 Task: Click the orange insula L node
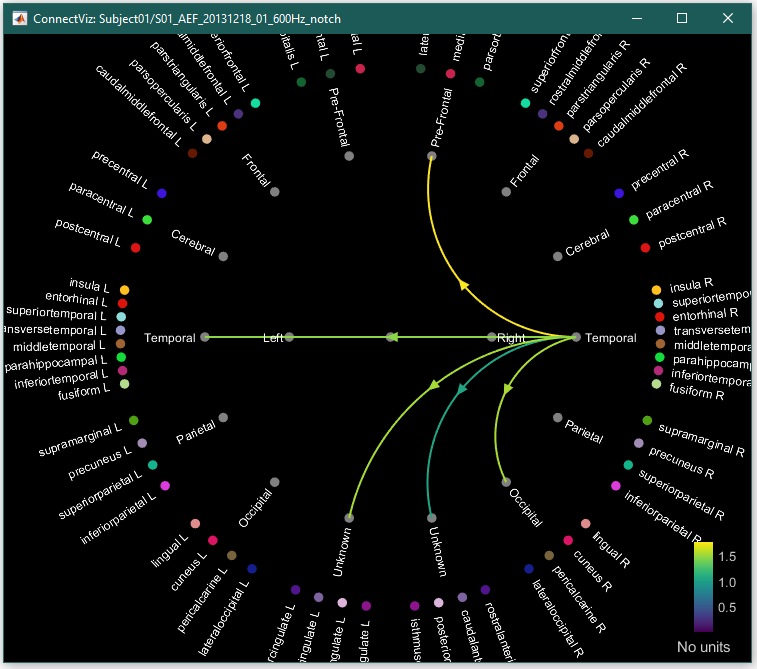point(124,290)
